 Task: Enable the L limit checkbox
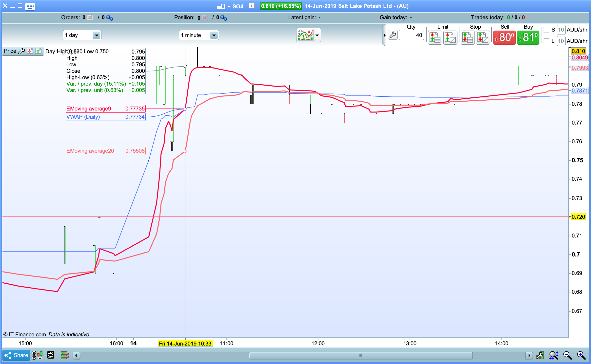pyautogui.click(x=546, y=41)
